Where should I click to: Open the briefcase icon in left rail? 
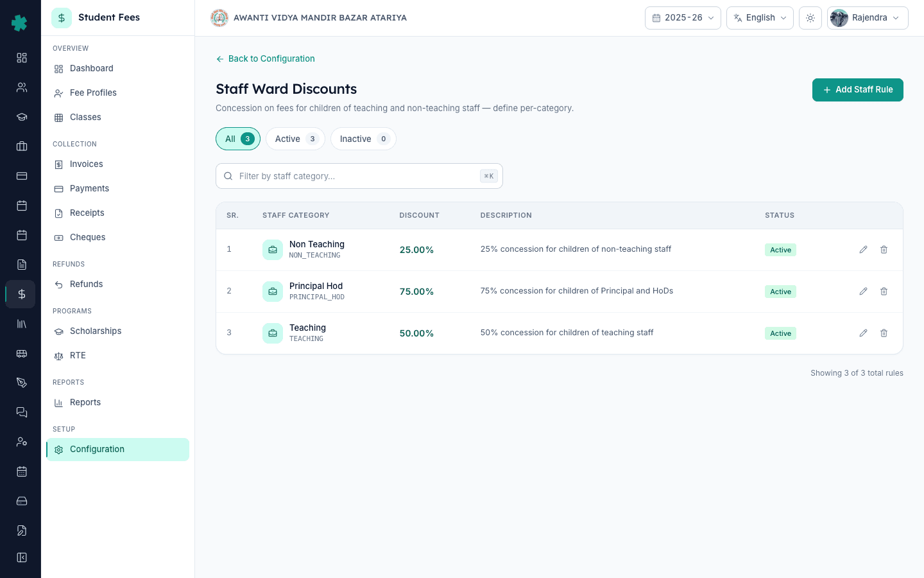(x=22, y=146)
